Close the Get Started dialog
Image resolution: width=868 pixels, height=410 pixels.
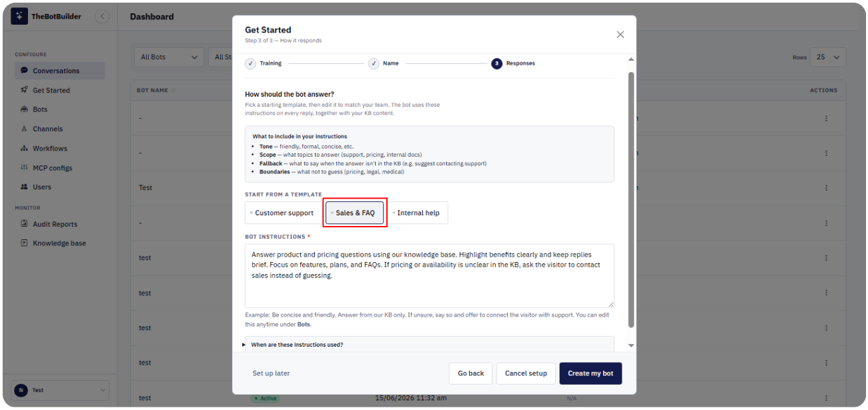[x=620, y=35]
